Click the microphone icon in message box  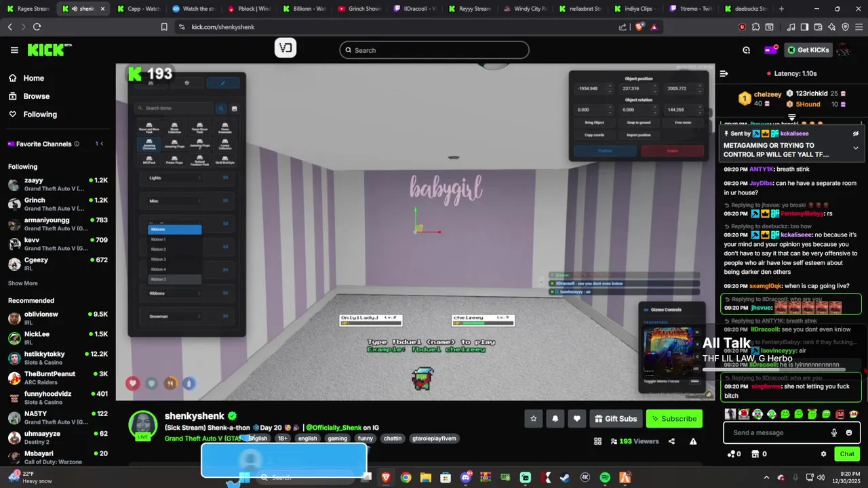coord(834,432)
